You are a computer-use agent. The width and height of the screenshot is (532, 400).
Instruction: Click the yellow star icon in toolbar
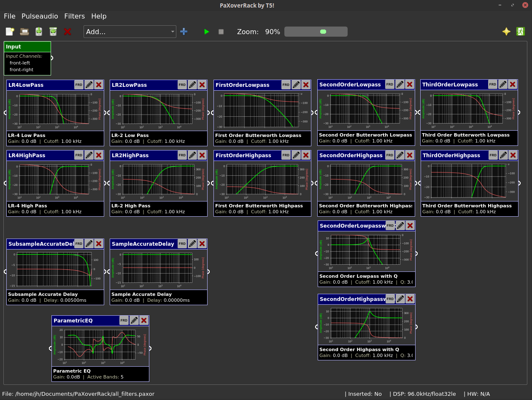pyautogui.click(x=506, y=32)
